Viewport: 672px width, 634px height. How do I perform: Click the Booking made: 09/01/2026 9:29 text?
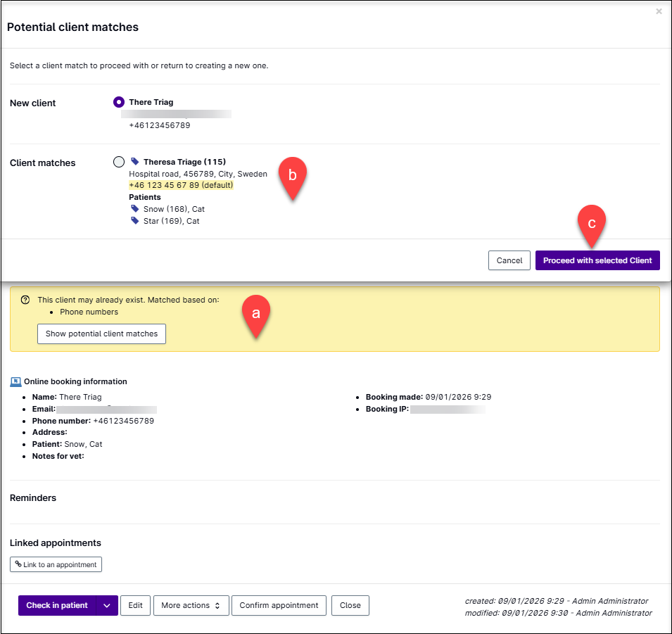click(x=429, y=397)
